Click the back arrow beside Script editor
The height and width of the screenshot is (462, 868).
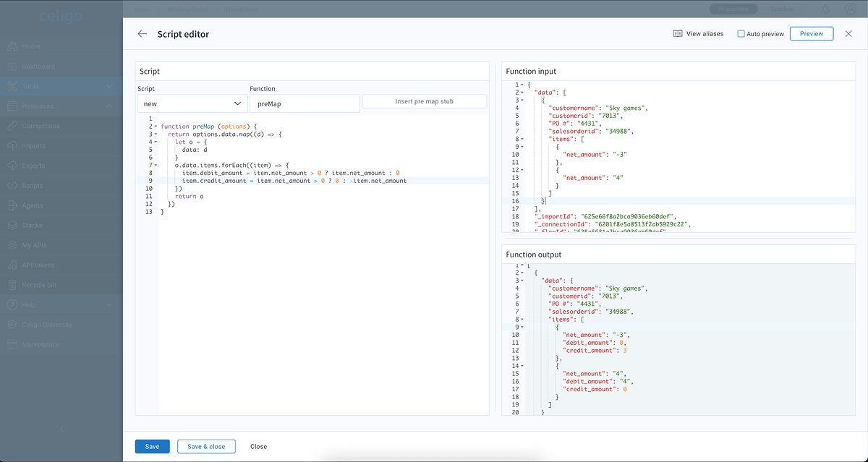142,34
